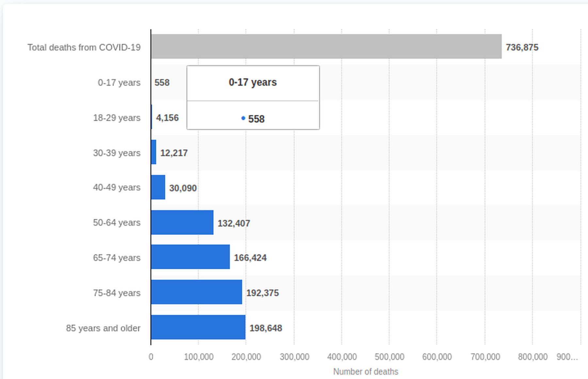Viewport: 588px width, 379px height.
Task: Click the 200,000 tick label
Action: click(x=246, y=357)
